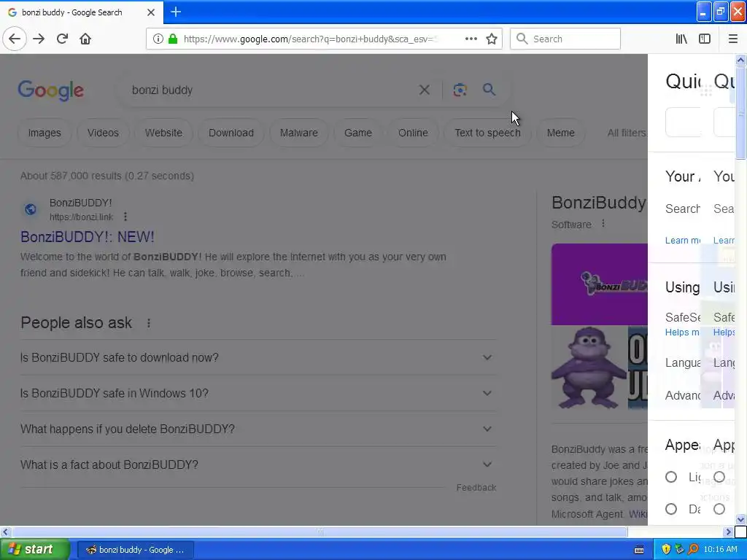Screen dimensions: 747x560
Task: Apply the Text to speech filter chip
Action: [487, 133]
